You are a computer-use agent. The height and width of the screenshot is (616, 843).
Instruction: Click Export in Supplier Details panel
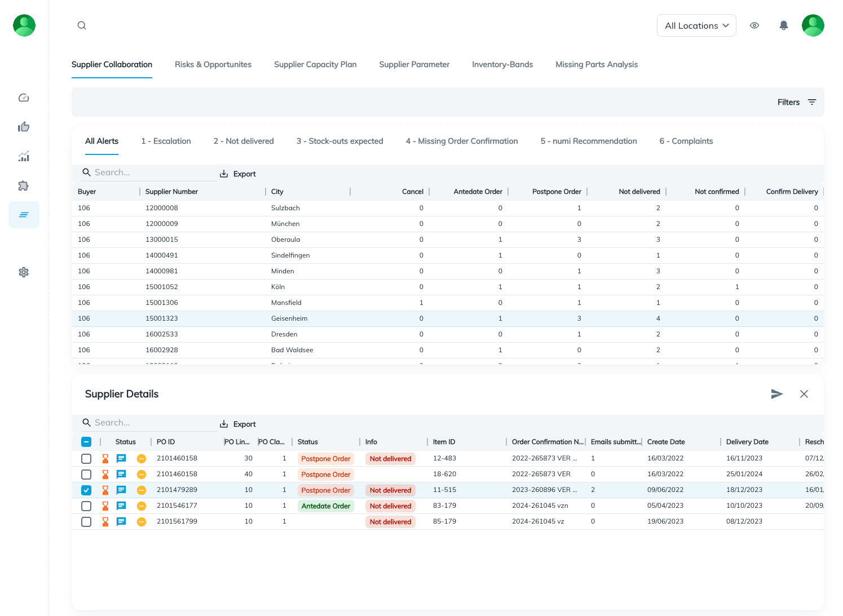238,424
